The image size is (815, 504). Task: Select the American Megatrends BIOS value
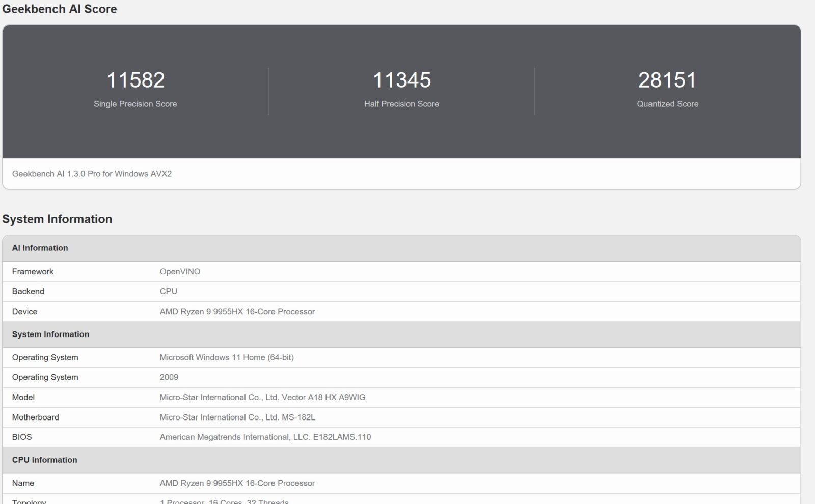[265, 437]
